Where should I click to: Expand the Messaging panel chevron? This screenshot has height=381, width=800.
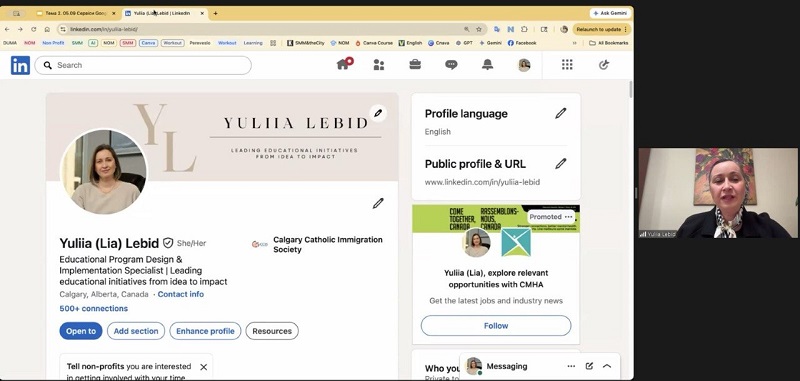[607, 366]
